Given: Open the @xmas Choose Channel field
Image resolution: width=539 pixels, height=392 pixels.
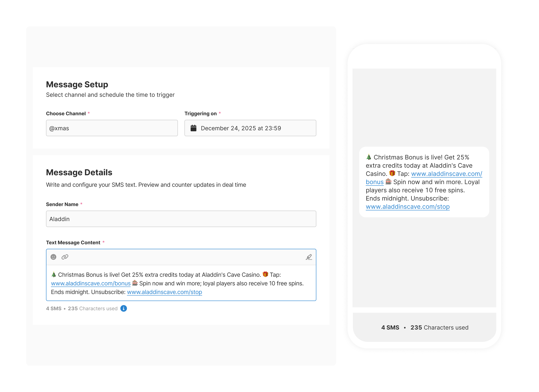Looking at the screenshot, I should point(112,128).
